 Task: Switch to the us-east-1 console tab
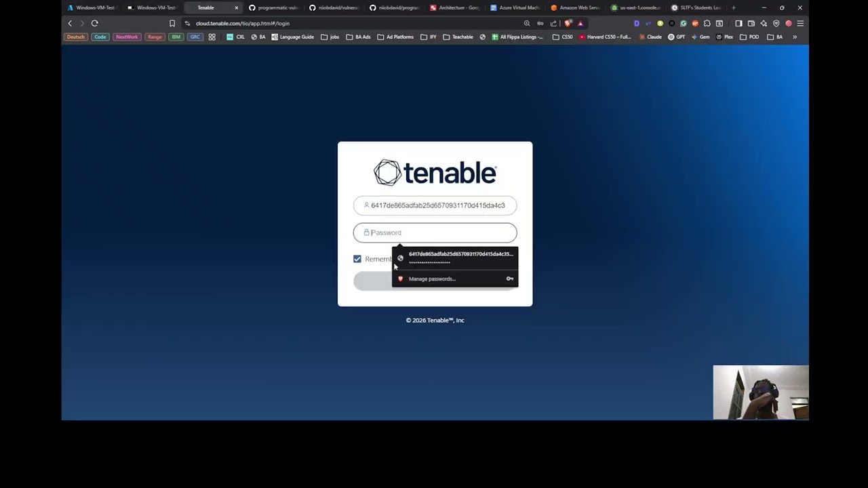click(636, 7)
